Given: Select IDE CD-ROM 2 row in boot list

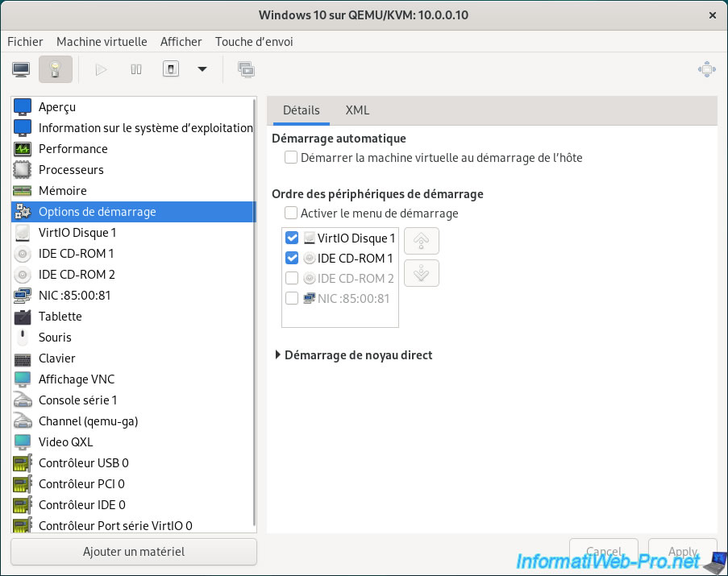Looking at the screenshot, I should click(340, 278).
